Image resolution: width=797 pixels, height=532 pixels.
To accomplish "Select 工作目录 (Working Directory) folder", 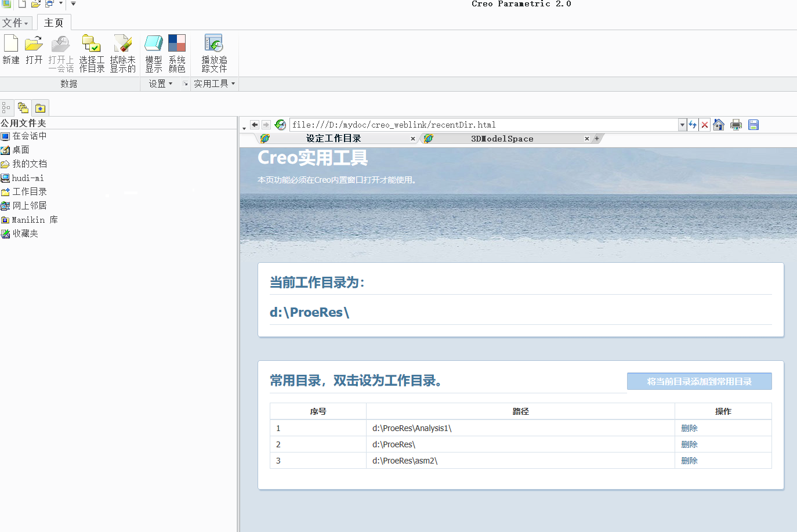I will (24, 191).
